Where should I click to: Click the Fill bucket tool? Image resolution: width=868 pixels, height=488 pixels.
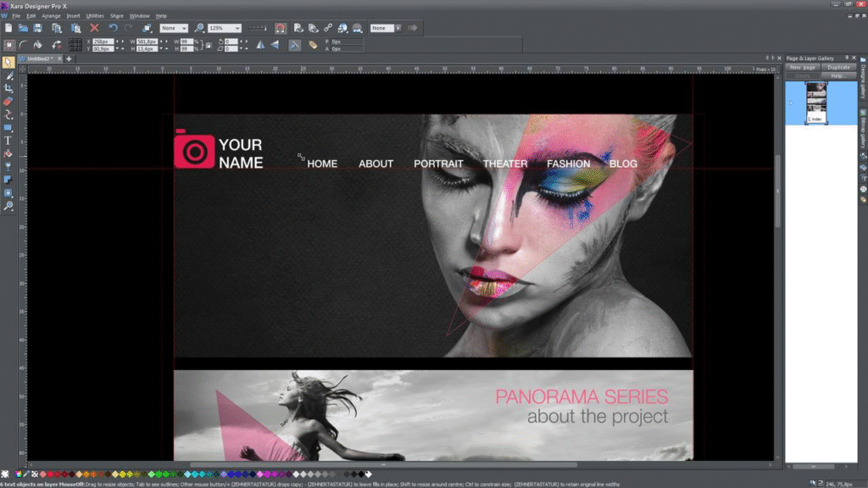click(x=8, y=153)
